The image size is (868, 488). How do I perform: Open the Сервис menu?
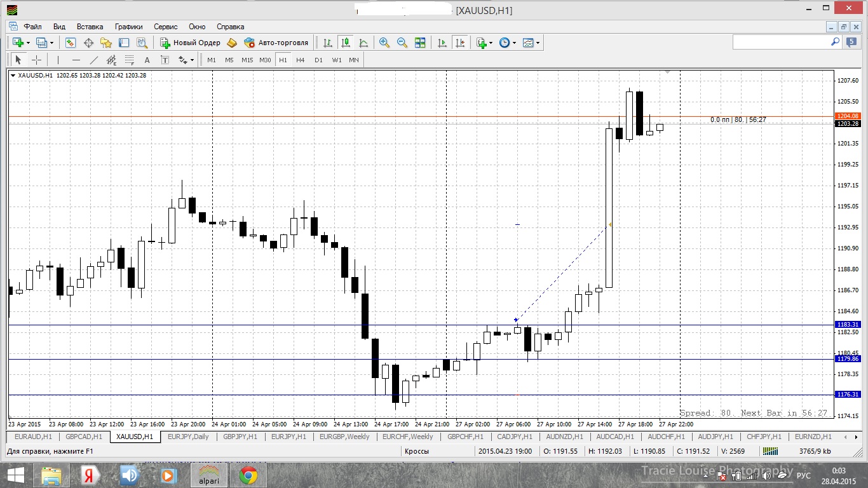coord(166,27)
